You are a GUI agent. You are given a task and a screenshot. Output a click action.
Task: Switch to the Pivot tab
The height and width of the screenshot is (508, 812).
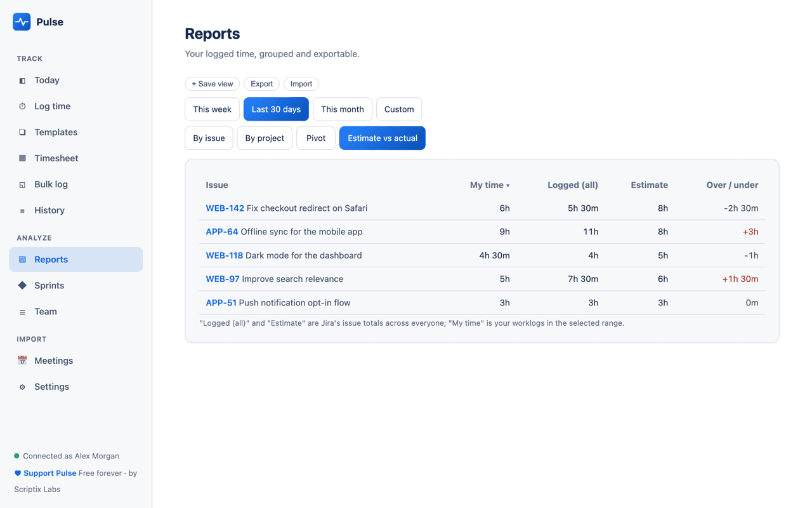(x=316, y=138)
